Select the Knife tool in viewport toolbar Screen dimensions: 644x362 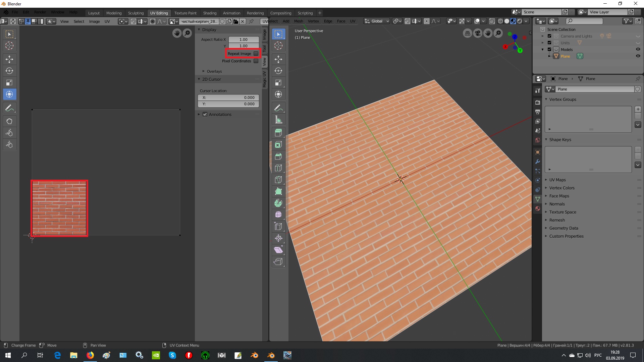click(278, 180)
